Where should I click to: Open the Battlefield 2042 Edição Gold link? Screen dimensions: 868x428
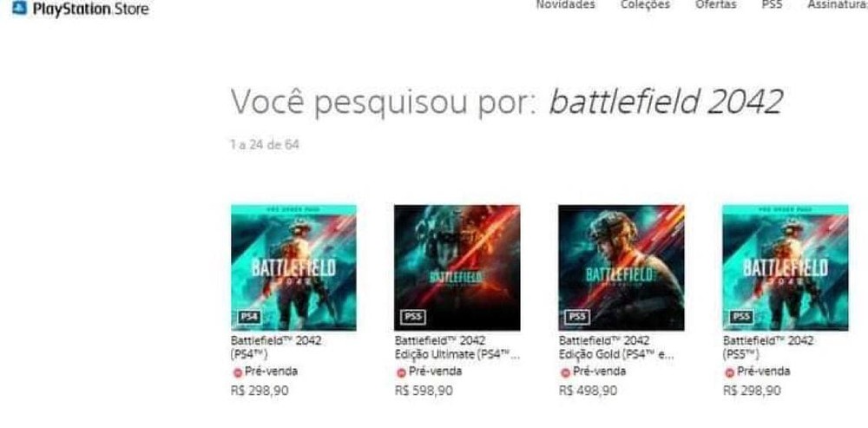tap(616, 347)
